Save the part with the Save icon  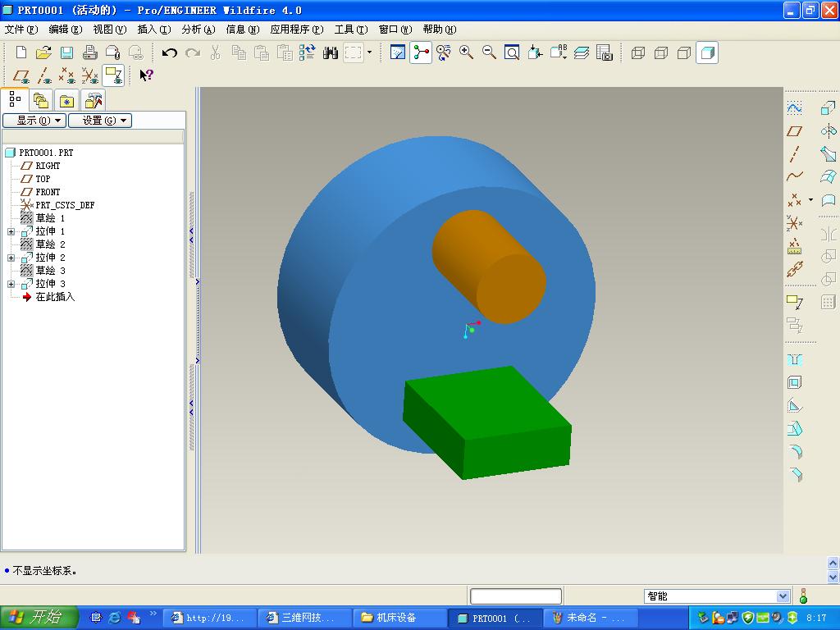click(67, 52)
